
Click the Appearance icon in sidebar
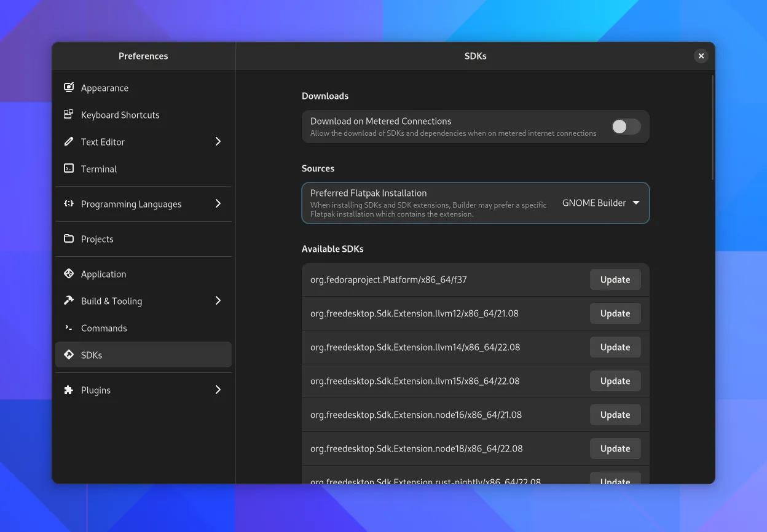point(69,88)
